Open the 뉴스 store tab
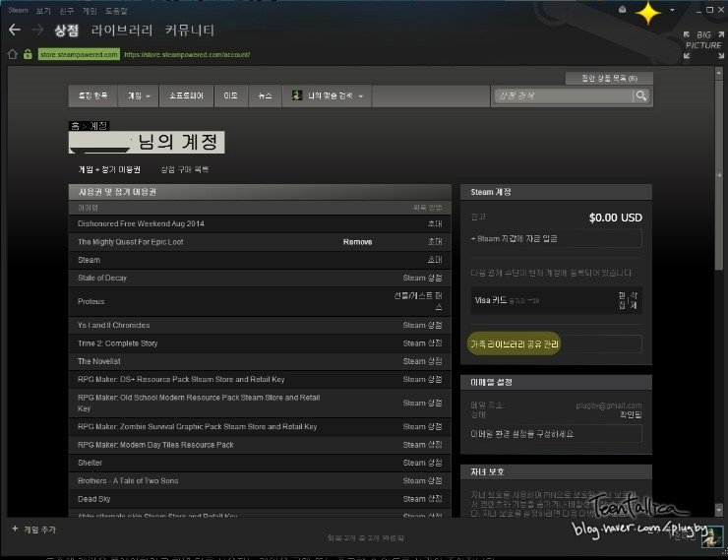Image resolution: width=728 pixels, height=560 pixels. tap(265, 95)
